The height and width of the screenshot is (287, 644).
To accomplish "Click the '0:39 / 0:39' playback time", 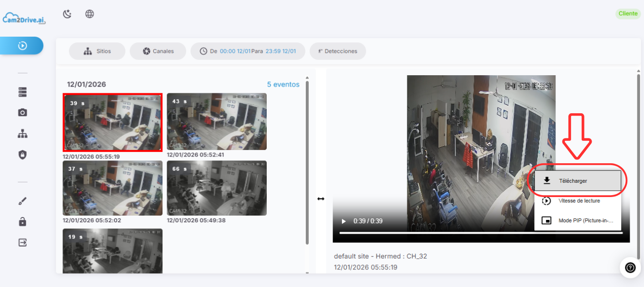I will click(368, 221).
